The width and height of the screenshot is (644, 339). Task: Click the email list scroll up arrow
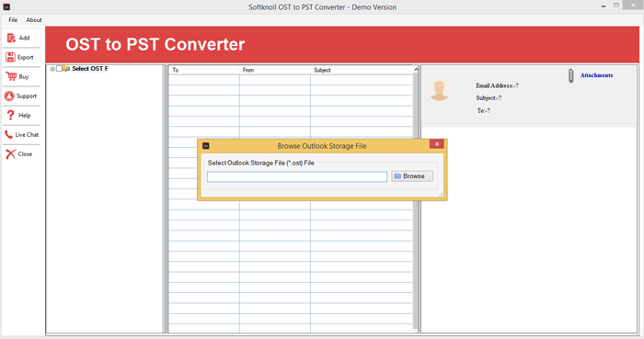point(416,70)
